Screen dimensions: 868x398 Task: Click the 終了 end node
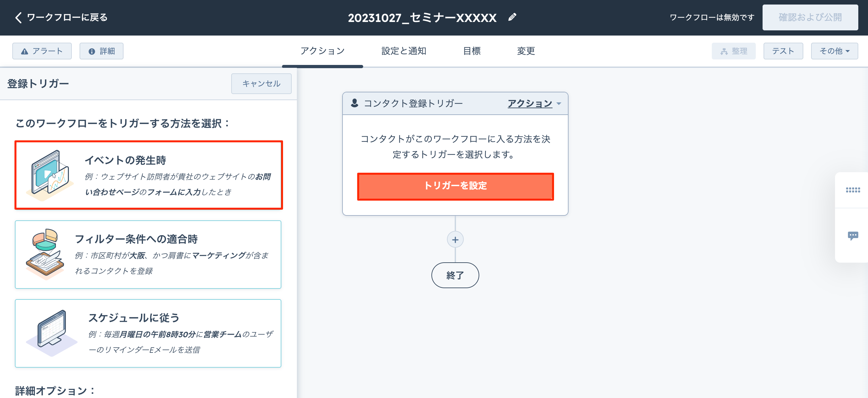[455, 276]
